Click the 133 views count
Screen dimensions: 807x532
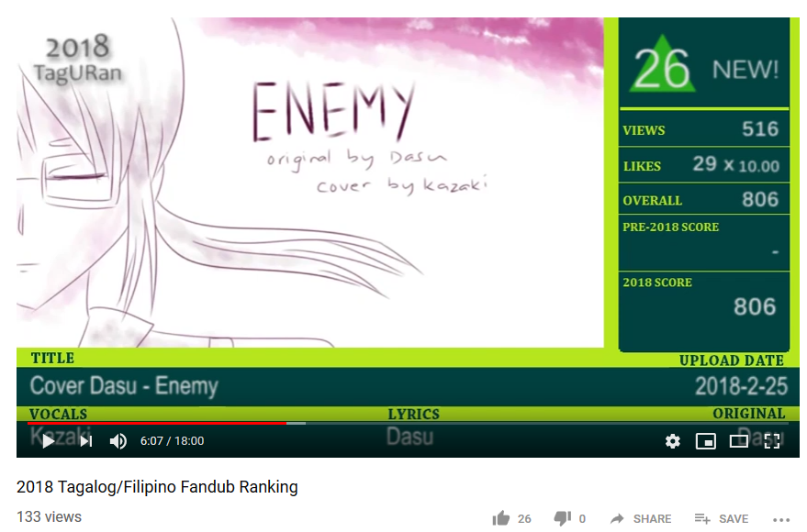(49, 517)
